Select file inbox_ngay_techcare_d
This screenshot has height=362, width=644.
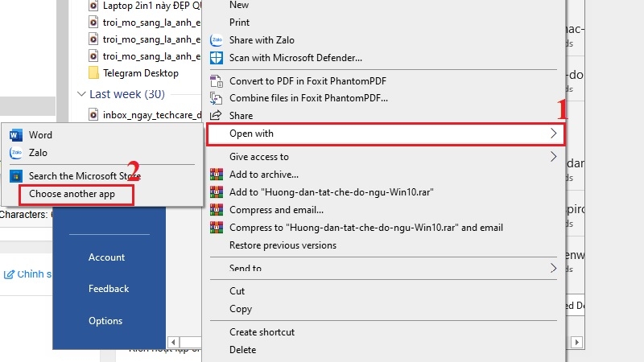[x=152, y=115]
